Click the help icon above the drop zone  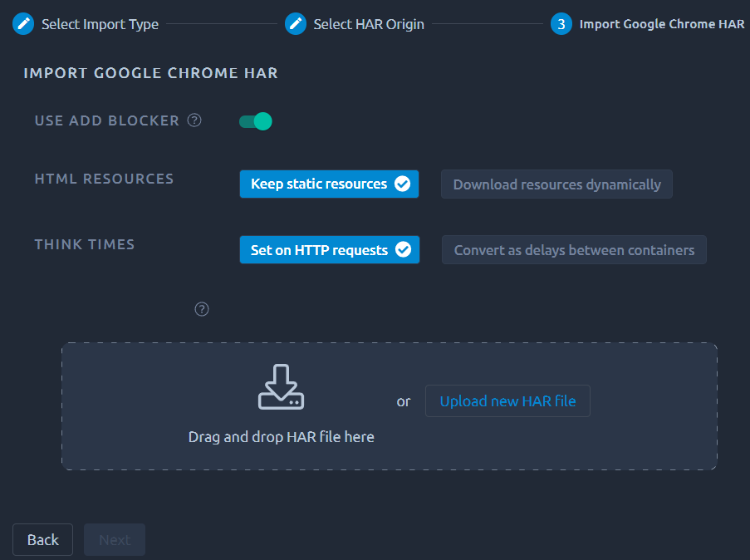(x=202, y=309)
